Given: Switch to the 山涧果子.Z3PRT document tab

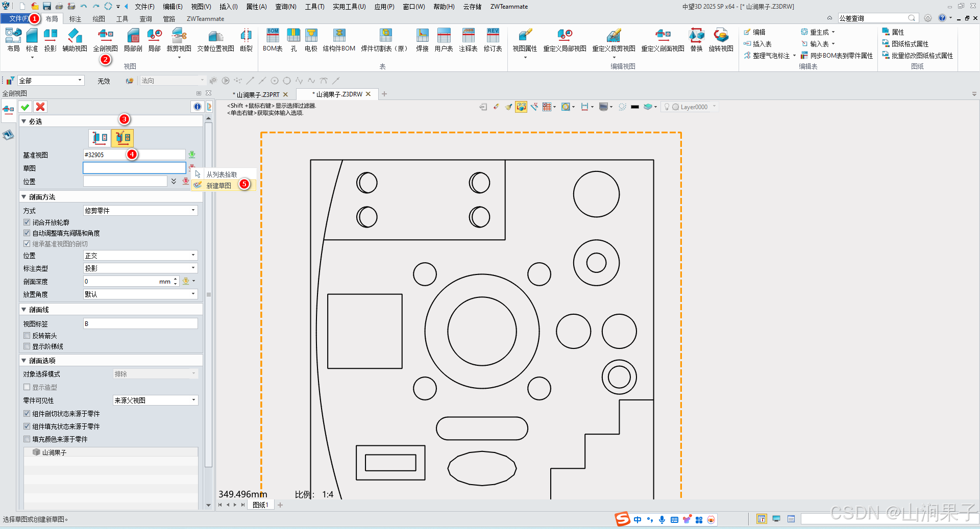Looking at the screenshot, I should point(258,94).
